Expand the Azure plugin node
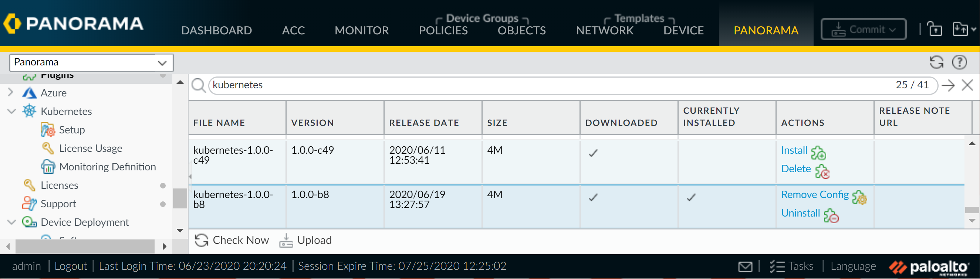 11,92
